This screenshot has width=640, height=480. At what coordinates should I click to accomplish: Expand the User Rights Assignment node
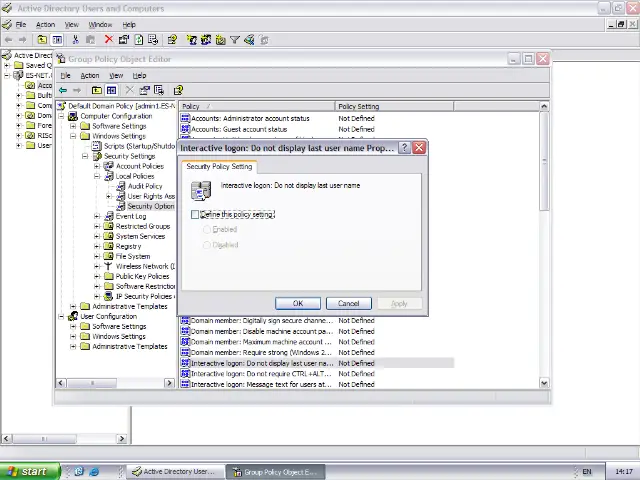coord(109,196)
